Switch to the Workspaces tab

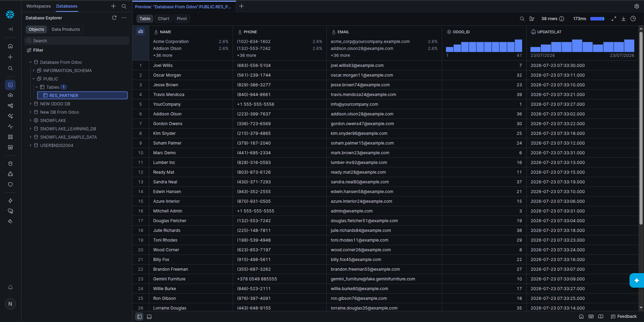[38, 6]
